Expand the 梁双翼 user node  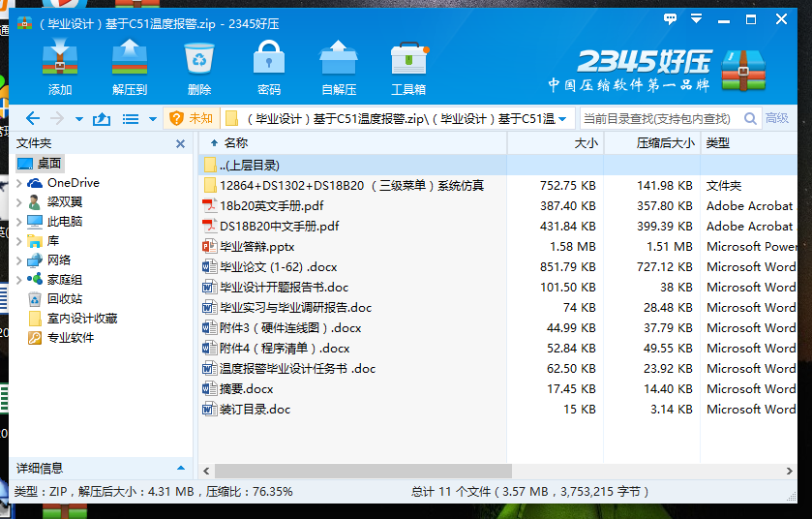(x=18, y=202)
